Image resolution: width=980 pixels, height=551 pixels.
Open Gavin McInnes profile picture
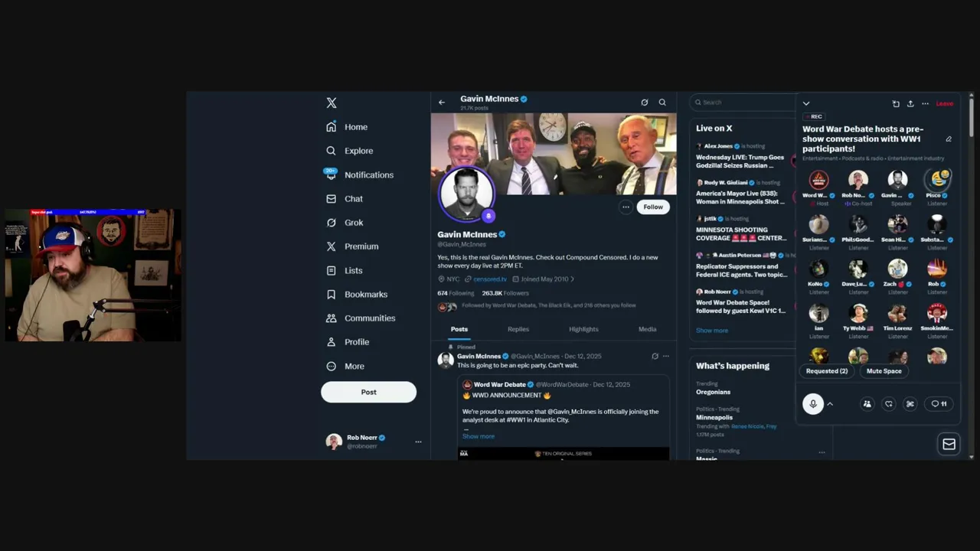tap(465, 193)
